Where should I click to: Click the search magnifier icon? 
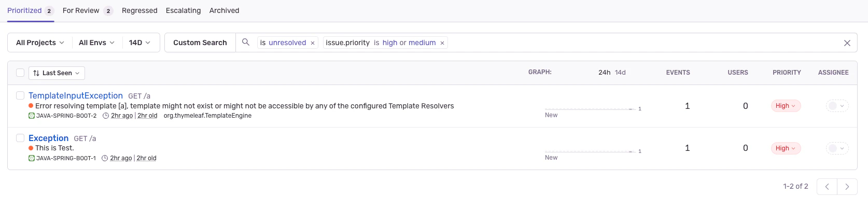246,42
